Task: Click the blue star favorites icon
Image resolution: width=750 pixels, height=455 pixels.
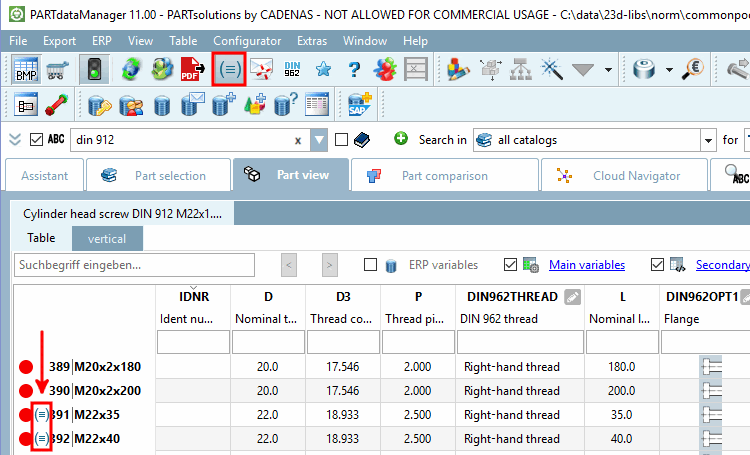Action: (323, 69)
